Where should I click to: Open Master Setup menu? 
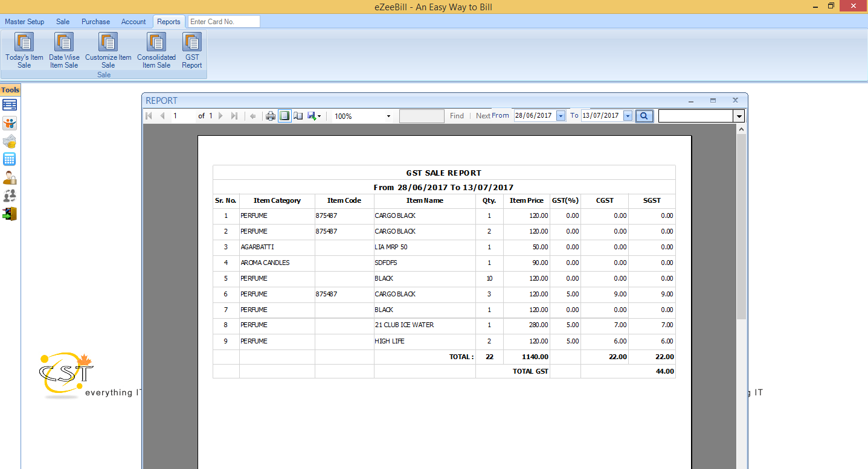coord(25,22)
